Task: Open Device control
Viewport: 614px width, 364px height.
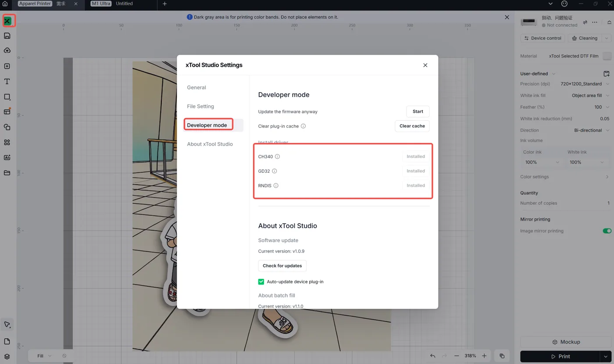Action: coord(543,38)
